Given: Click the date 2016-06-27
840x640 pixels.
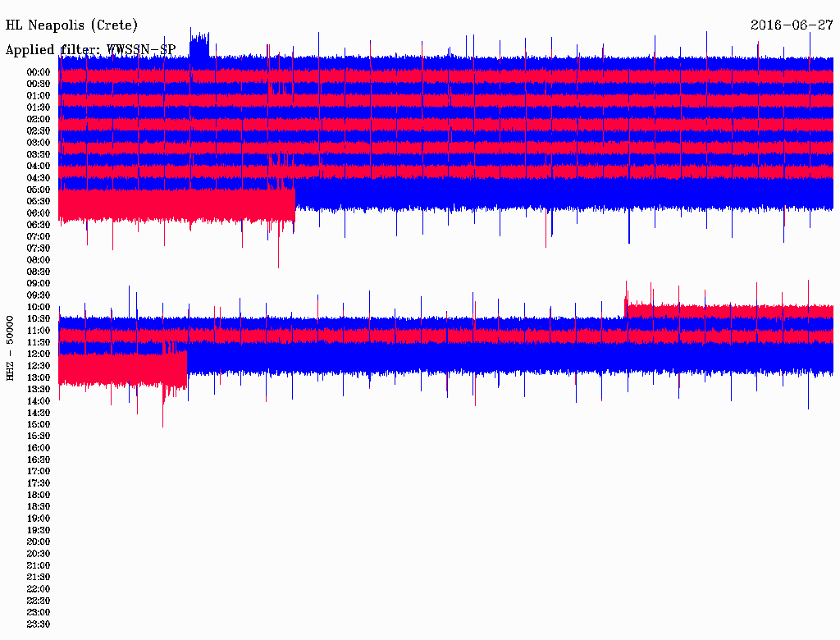Looking at the screenshot, I should coord(792,25).
